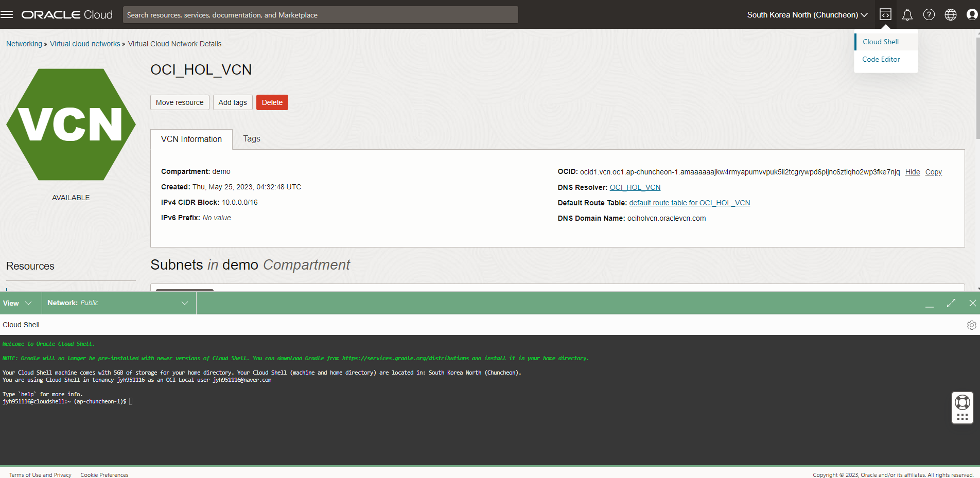Click DNS Domain Name ociholvcn.oraclevcn.com

pyautogui.click(x=667, y=218)
